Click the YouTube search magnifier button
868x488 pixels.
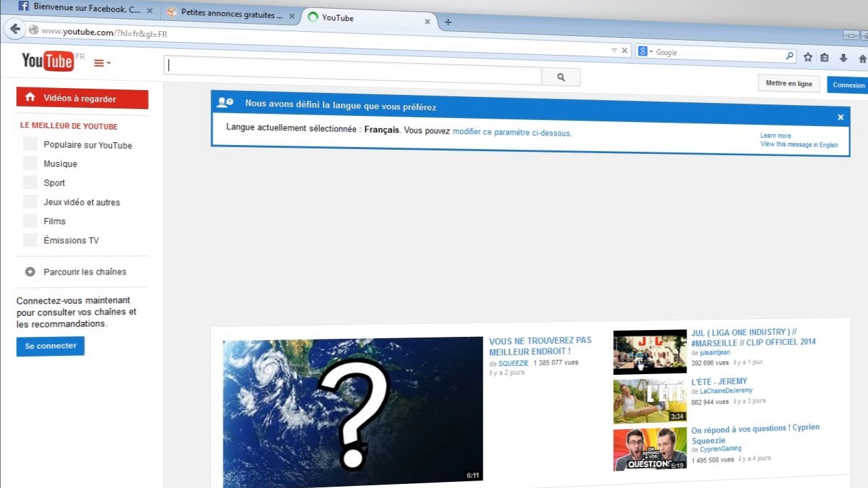pyautogui.click(x=561, y=77)
